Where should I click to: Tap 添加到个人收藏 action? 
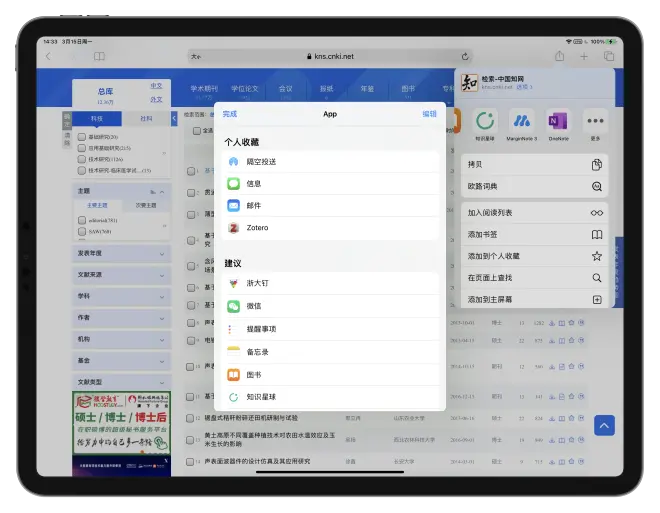(x=534, y=256)
